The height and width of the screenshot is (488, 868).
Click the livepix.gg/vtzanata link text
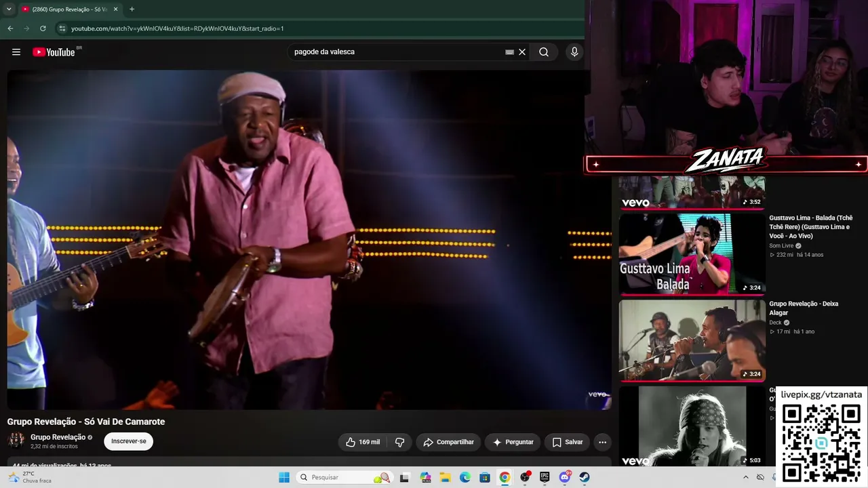pyautogui.click(x=821, y=394)
